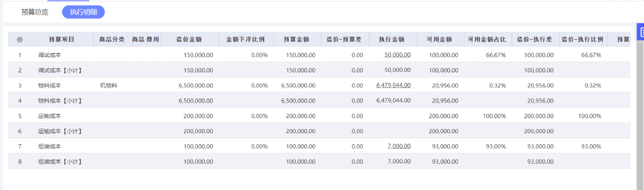Viewport: 644px width, 190px height.
Task: Open the 7,000.00 execution amount link
Action: (399, 146)
